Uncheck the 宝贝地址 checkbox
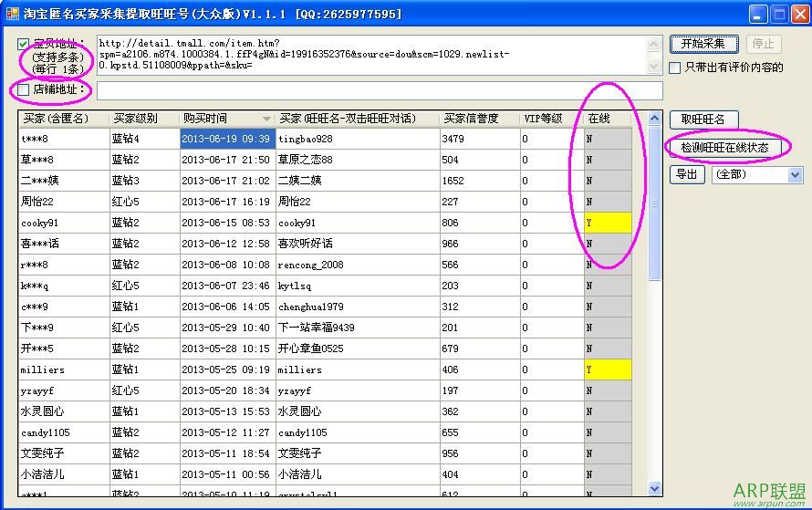This screenshot has height=510, width=812. click(24, 44)
